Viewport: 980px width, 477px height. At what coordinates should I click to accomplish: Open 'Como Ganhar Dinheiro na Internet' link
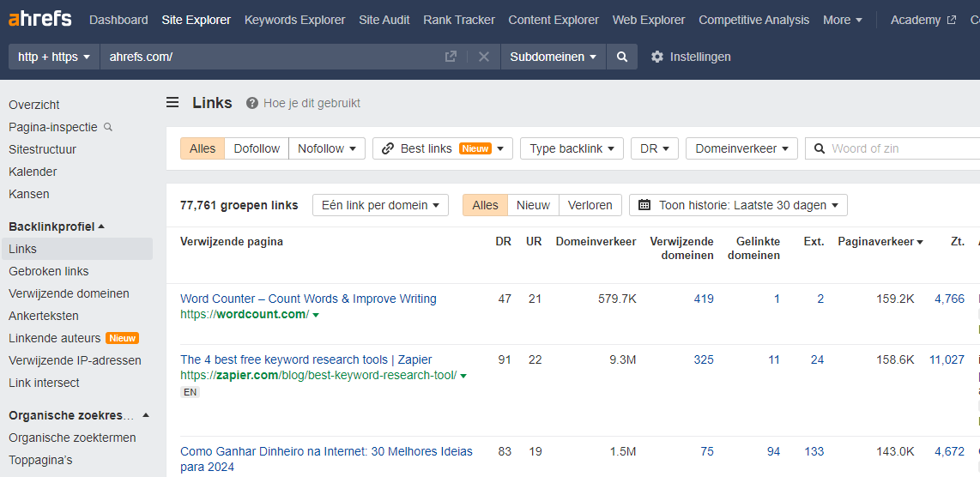point(326,459)
